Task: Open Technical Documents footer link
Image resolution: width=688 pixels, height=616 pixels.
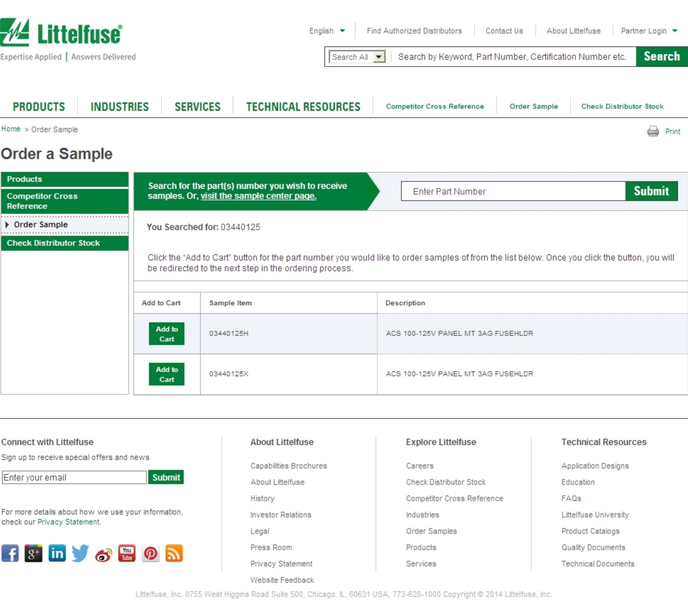Action: pyautogui.click(x=598, y=563)
